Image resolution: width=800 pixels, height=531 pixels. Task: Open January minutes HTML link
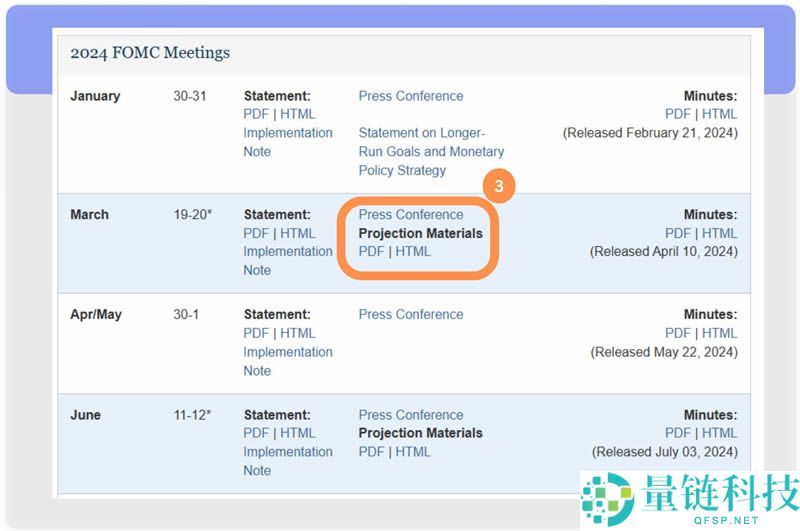(x=719, y=114)
